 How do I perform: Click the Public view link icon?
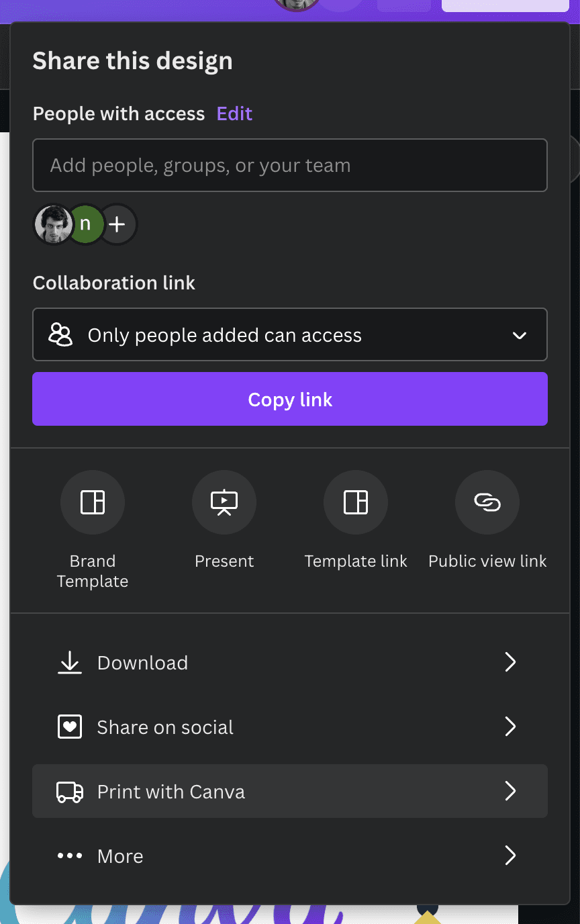(x=487, y=502)
